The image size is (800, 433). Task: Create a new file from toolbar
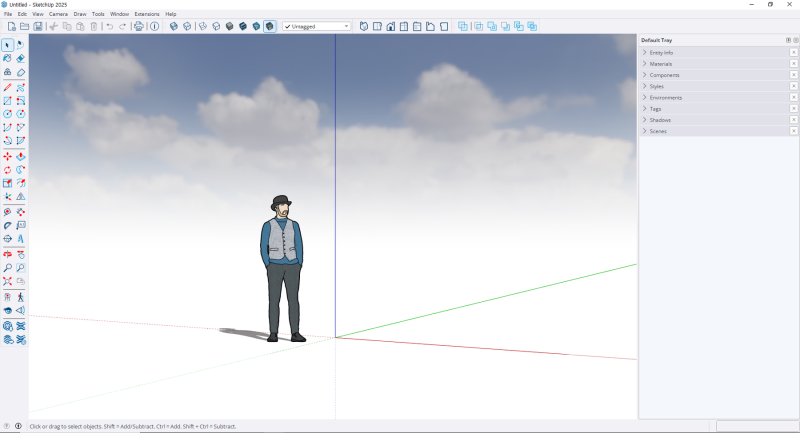pos(11,27)
